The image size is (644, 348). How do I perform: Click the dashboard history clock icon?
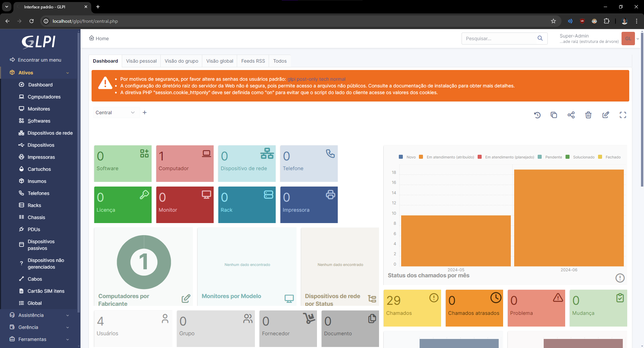537,115
